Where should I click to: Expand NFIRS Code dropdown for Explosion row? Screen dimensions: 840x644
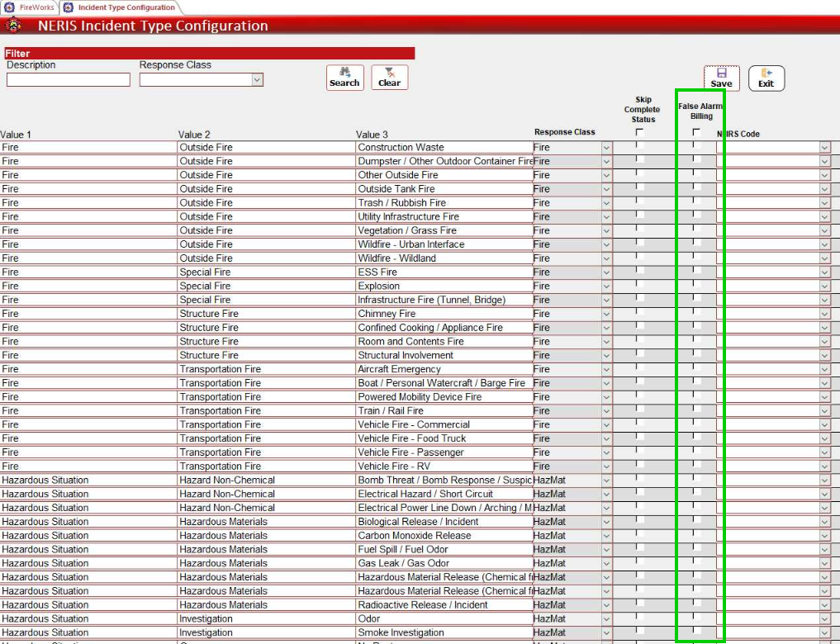(823, 286)
